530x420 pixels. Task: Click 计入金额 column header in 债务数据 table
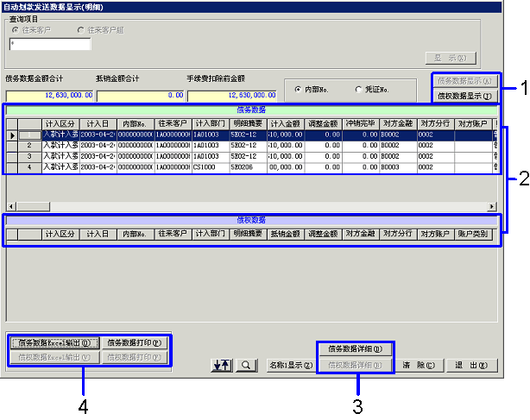tap(286, 124)
